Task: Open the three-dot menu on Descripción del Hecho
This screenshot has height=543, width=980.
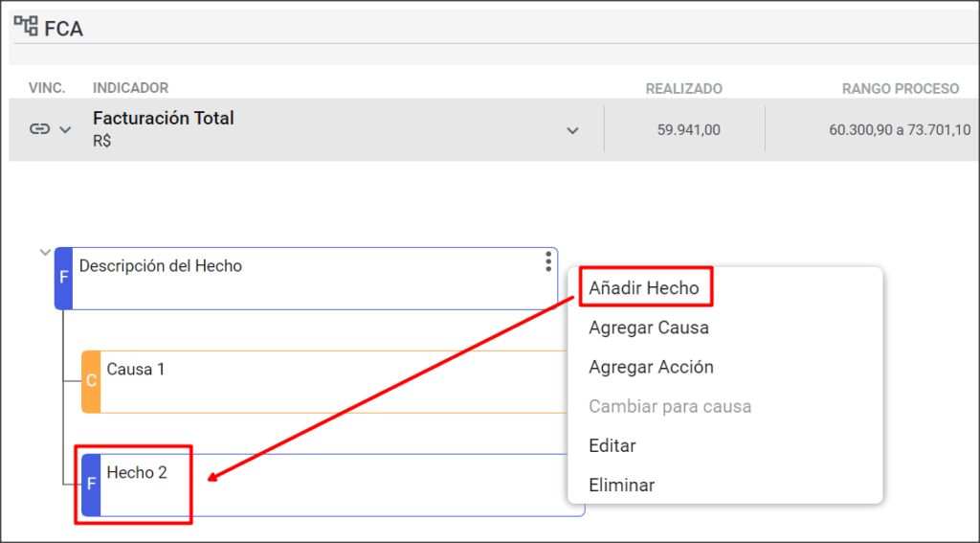Action: tap(548, 261)
